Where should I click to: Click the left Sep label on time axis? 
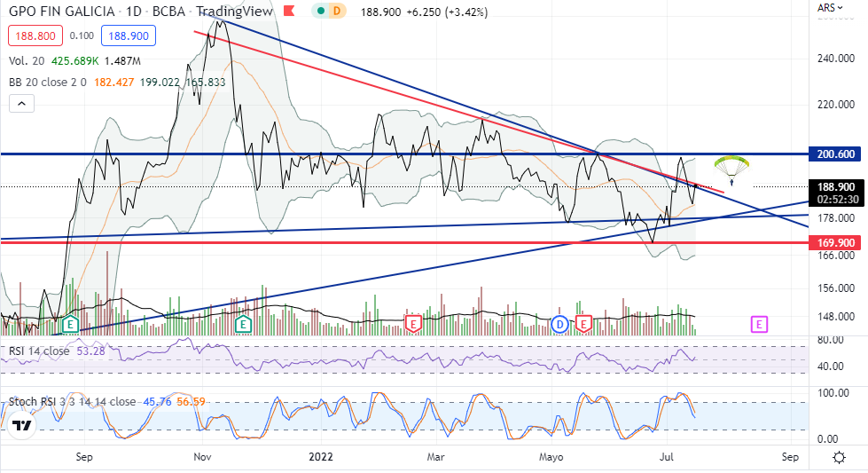coord(84,457)
